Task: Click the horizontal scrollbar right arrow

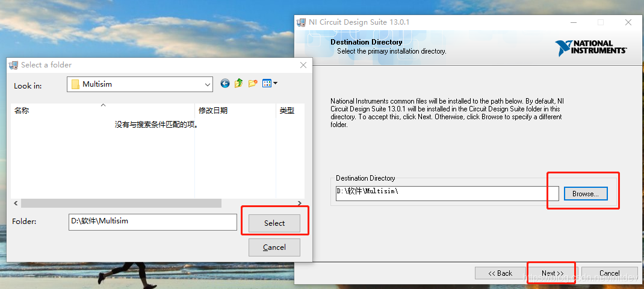Action: tap(300, 204)
